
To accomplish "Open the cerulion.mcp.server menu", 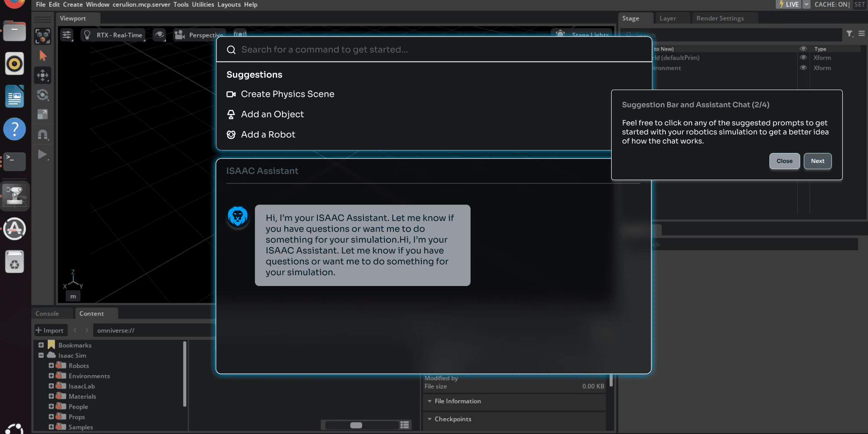I will click(x=142, y=5).
